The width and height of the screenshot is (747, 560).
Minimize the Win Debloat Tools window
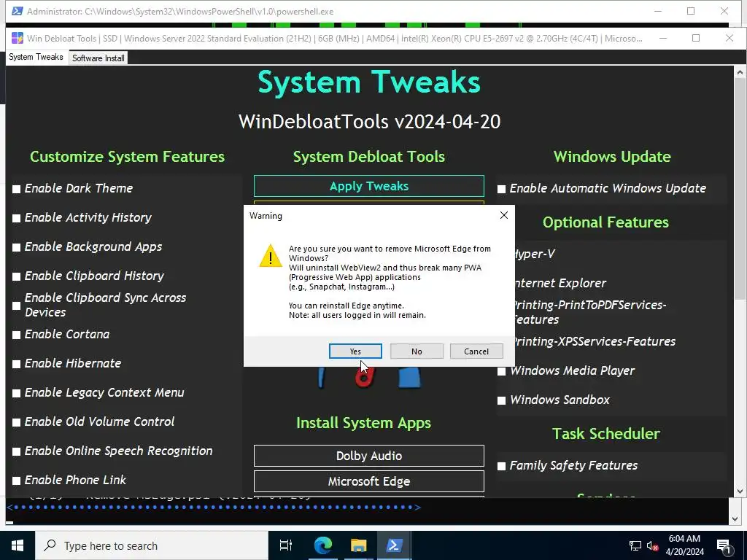[662, 38]
